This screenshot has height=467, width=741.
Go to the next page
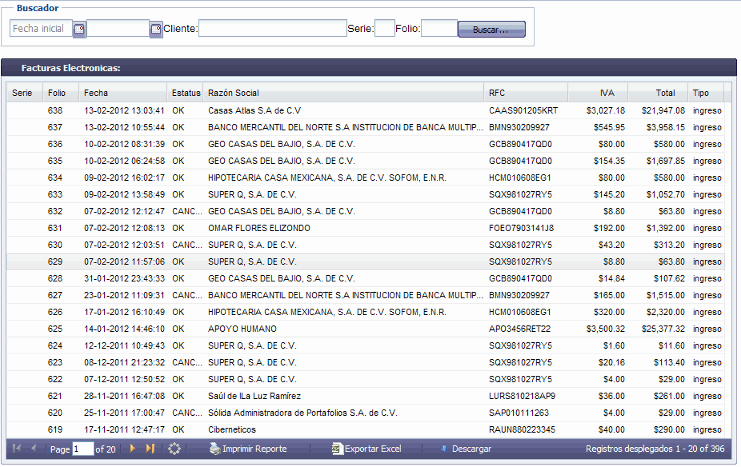(x=132, y=449)
